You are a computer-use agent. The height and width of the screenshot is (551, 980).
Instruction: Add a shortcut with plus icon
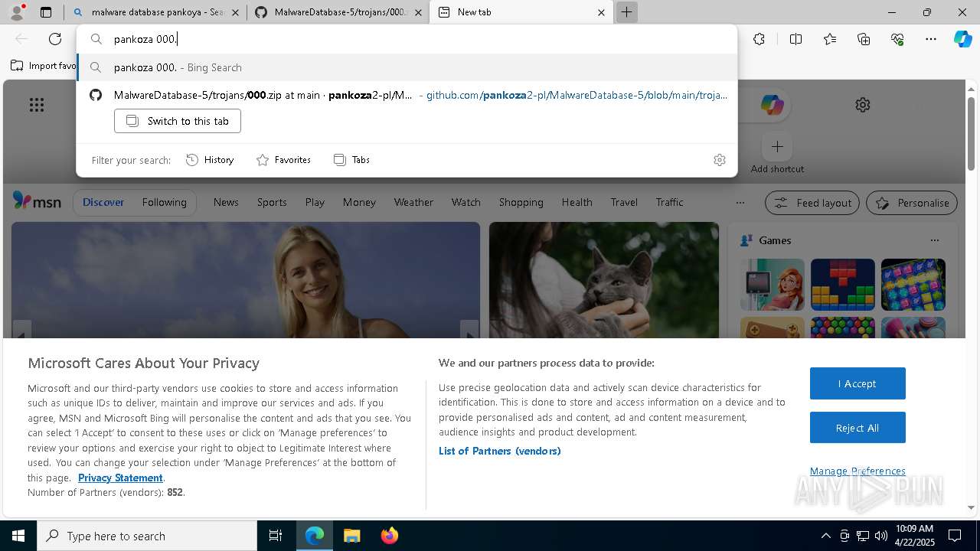[777, 146]
